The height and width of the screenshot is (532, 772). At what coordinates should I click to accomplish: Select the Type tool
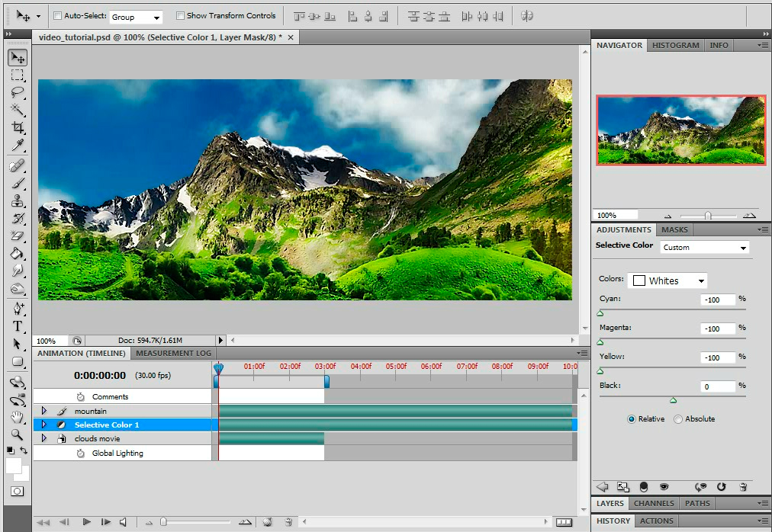[18, 325]
